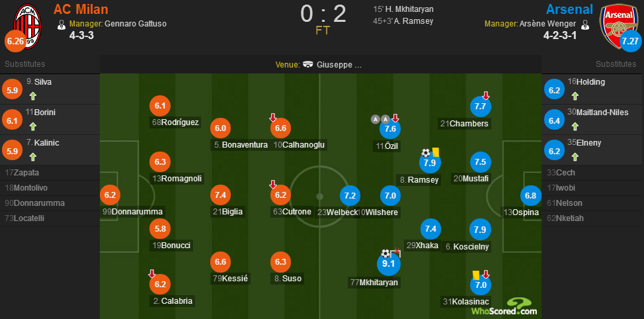Viewport: 644px width, 319px height.
Task: Select substitute Borini from Milan bench
Action: (50, 120)
